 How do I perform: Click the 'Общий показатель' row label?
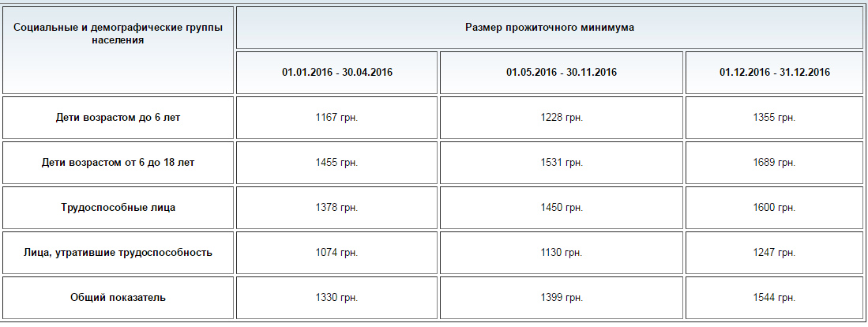click(x=118, y=298)
